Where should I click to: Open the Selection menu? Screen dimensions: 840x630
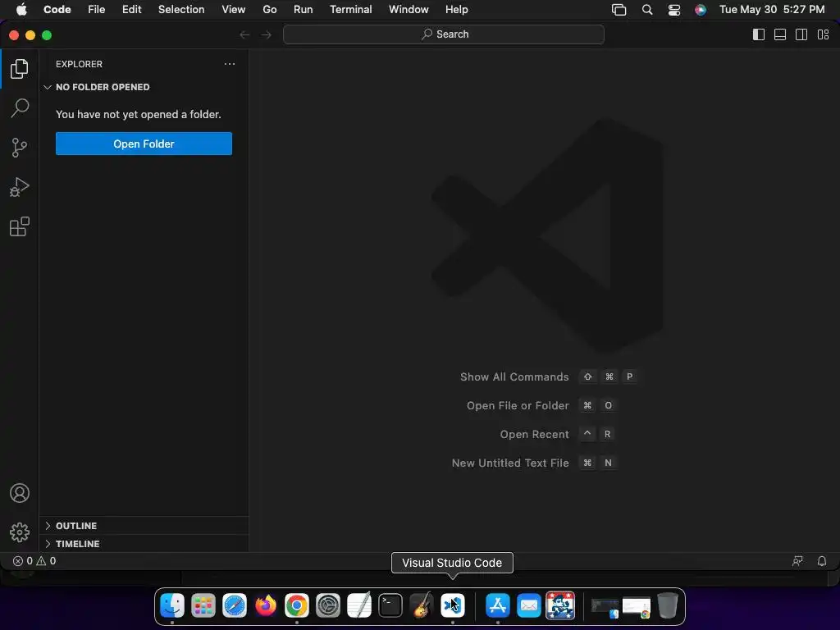click(x=181, y=10)
